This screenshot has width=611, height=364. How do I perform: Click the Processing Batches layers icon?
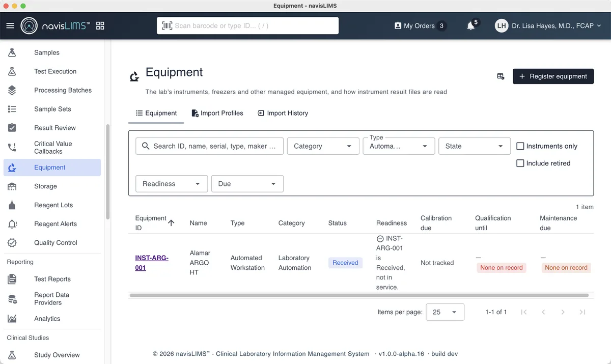pyautogui.click(x=12, y=90)
